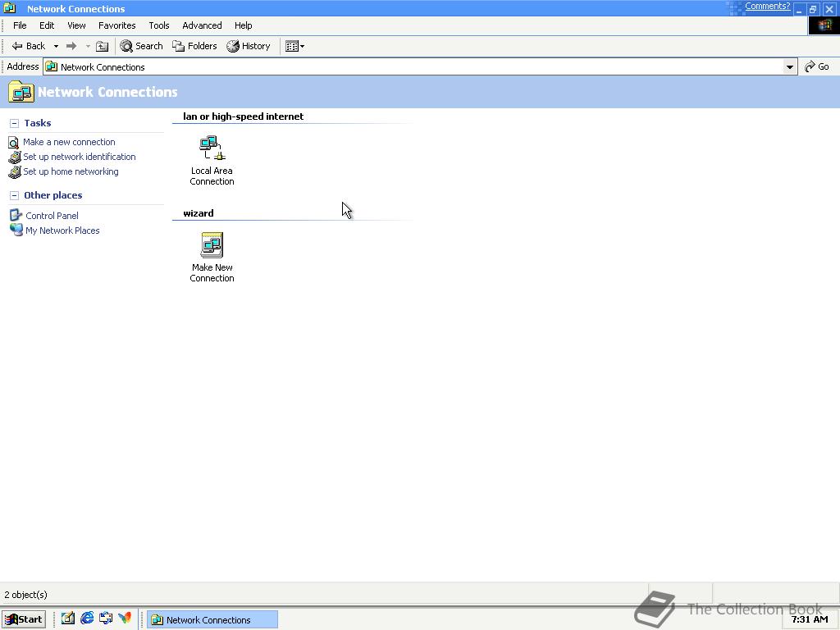This screenshot has height=630, width=840.
Task: Click the third quick launch desktop icon
Action: (x=106, y=619)
